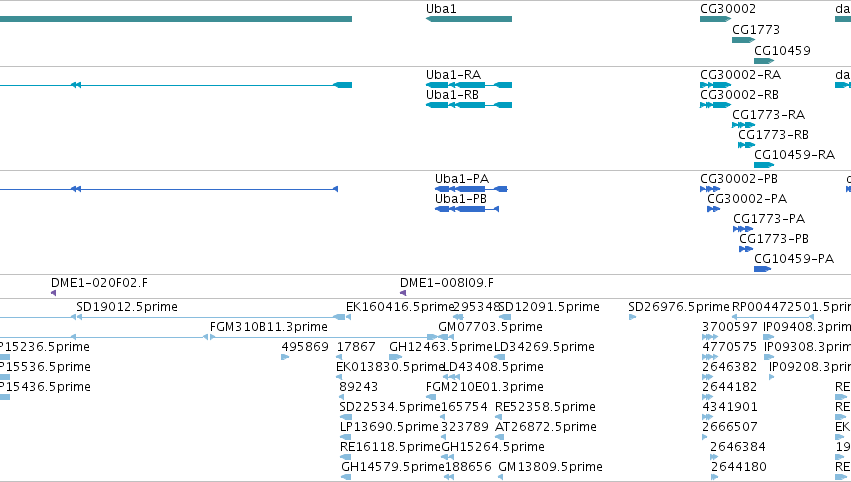Open EST GH14579.5prime
Image resolution: width=851 pixels, height=482 pixels.
(x=393, y=468)
